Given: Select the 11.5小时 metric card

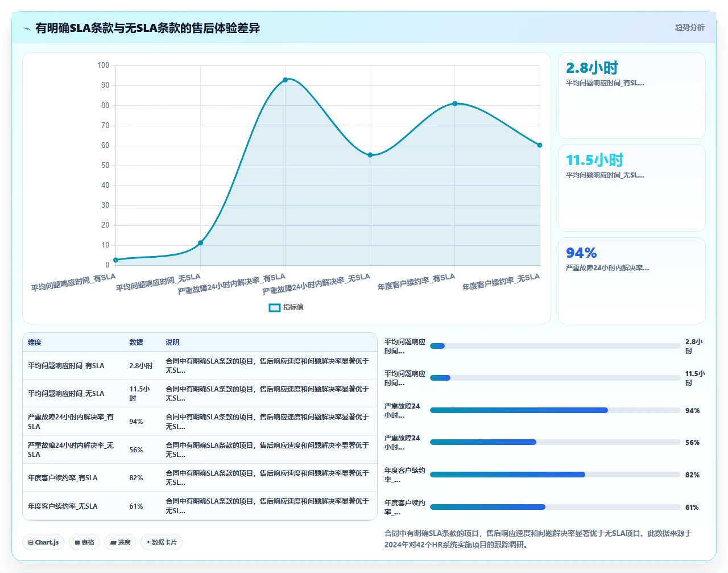Looking at the screenshot, I should 632,188.
